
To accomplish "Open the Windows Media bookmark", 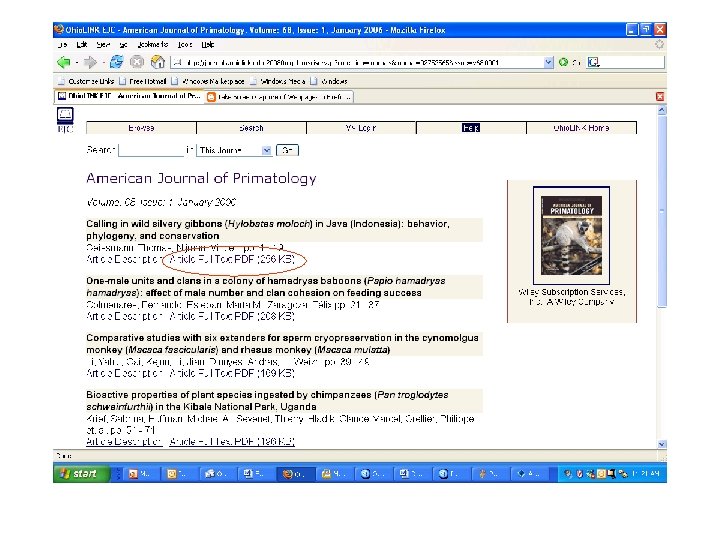I will tap(277, 81).
